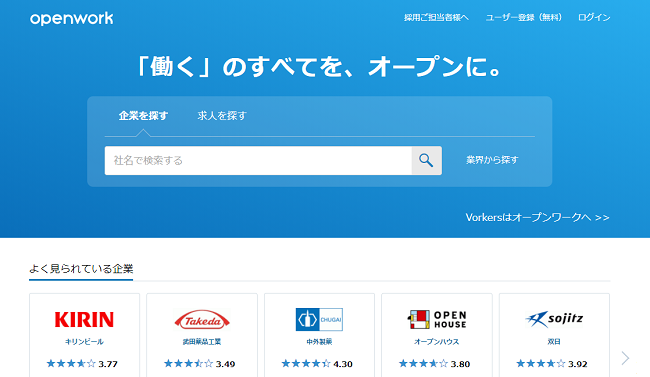Select the 企業を探す tab
Screen dimensions: 650x377
pyautogui.click(x=143, y=116)
